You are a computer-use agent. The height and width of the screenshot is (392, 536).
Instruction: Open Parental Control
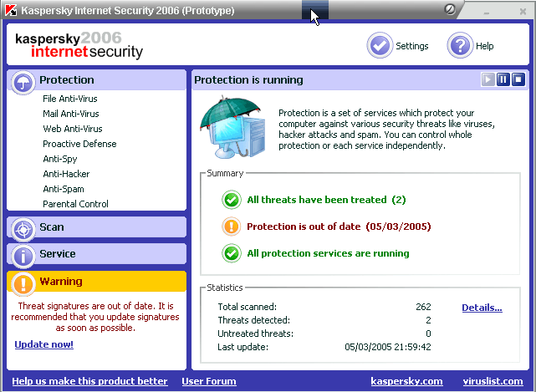[75, 204]
